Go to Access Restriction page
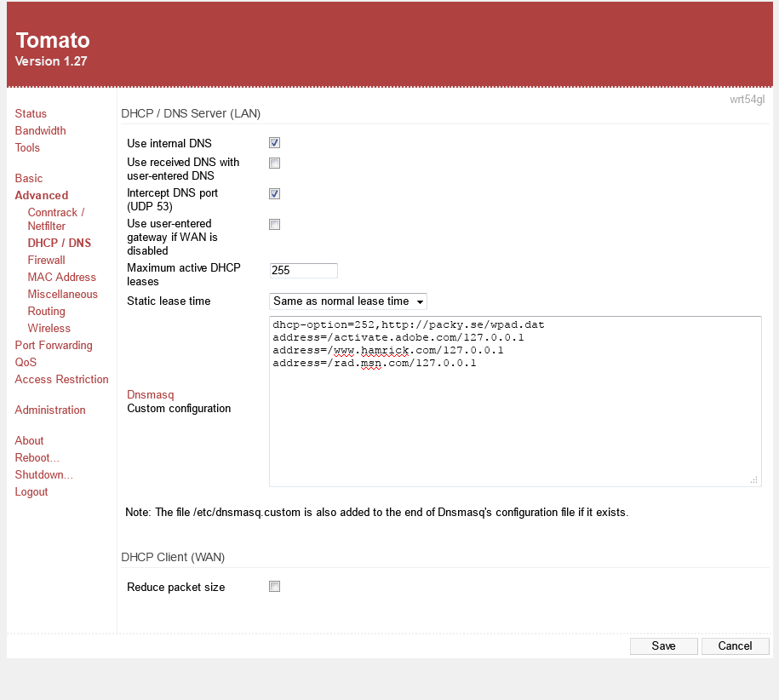Viewport: 779px width, 700px height. click(61, 380)
